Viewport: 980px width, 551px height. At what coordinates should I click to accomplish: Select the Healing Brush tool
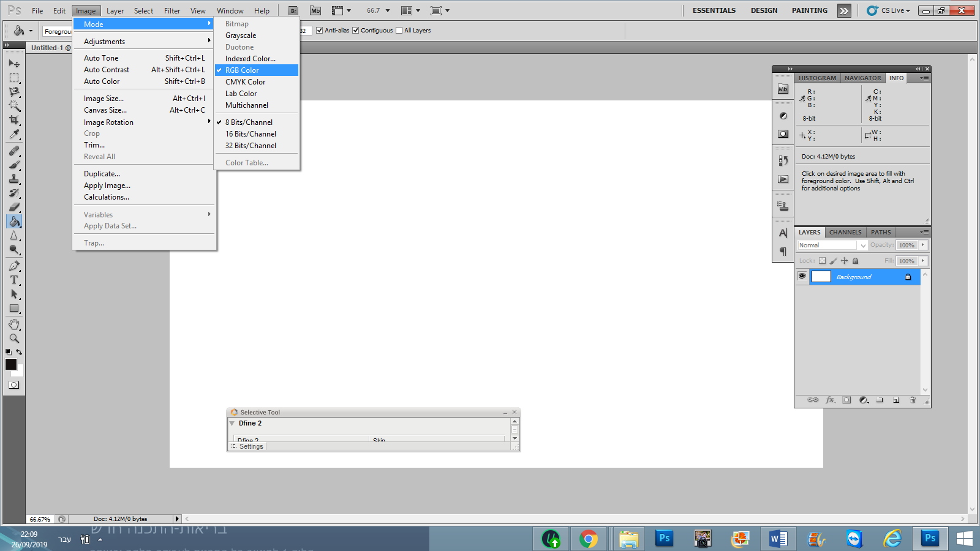(x=14, y=151)
